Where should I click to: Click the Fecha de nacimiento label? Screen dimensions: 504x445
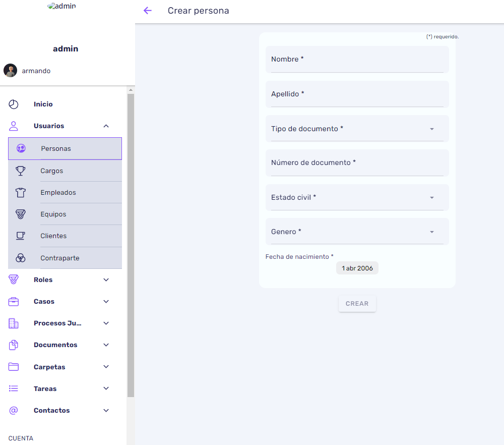pos(299,256)
